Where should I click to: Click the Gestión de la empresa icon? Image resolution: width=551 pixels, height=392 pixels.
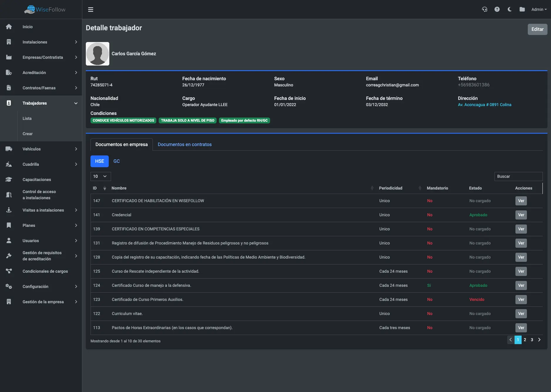point(9,302)
